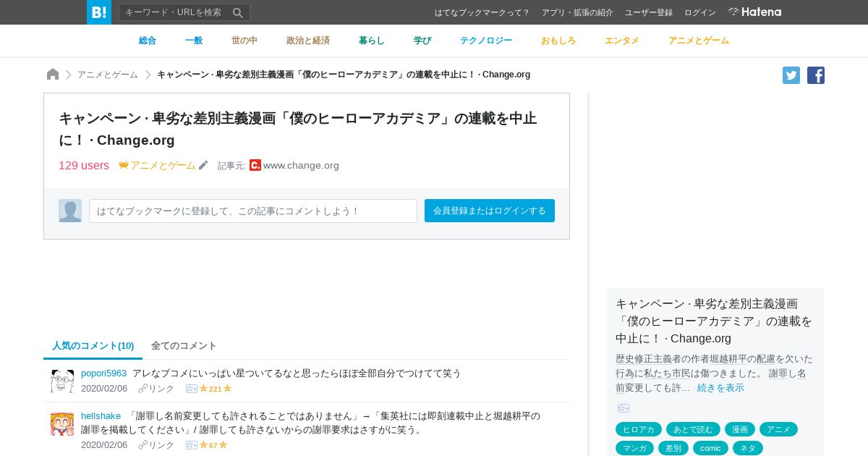Screen dimensions: 868x456
Task: Open ユーザー登録 link
Action: click(649, 12)
